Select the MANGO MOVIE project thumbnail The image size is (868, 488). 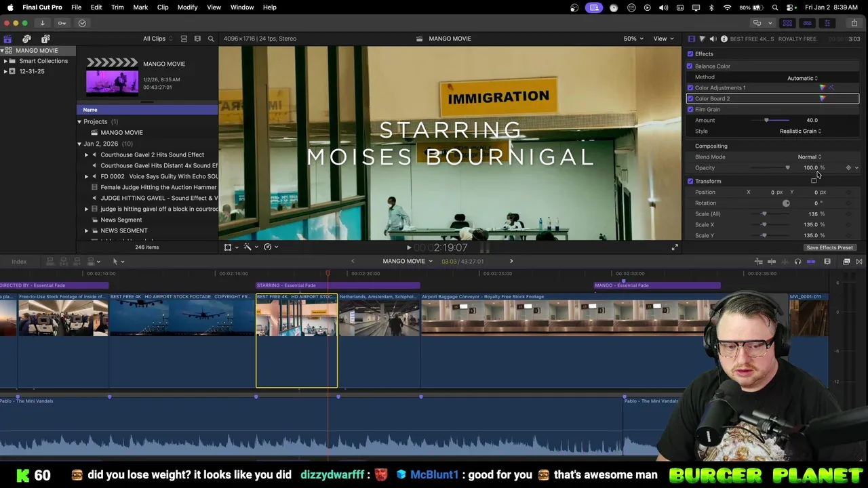112,77
